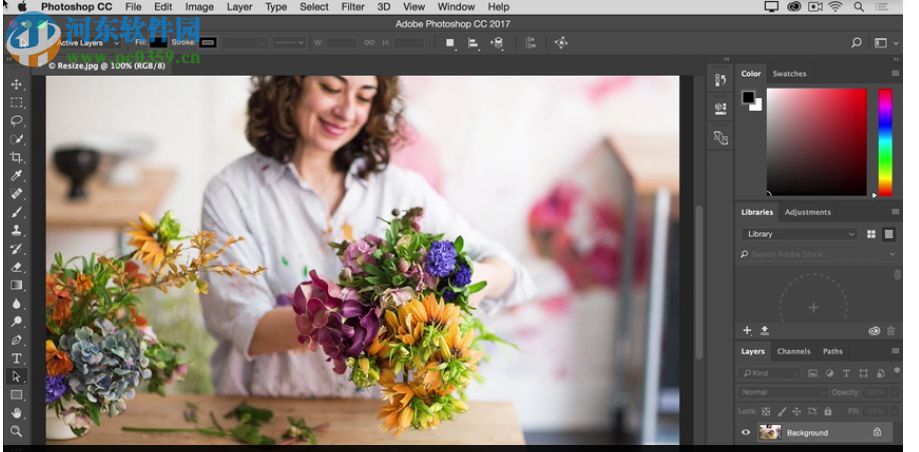Image resolution: width=919 pixels, height=452 pixels.
Task: Open the Library dropdown
Action: coord(799,234)
